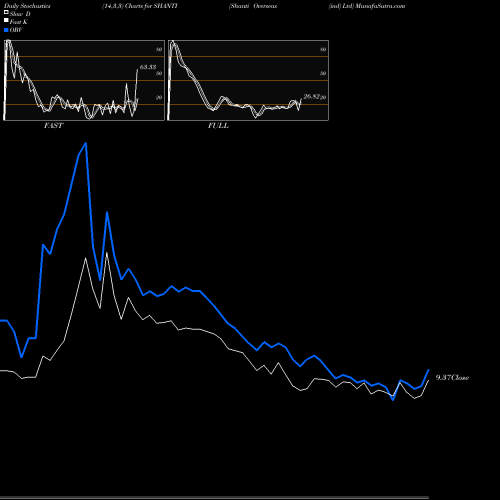Click the FULL stochastic chart panel

coord(248,80)
